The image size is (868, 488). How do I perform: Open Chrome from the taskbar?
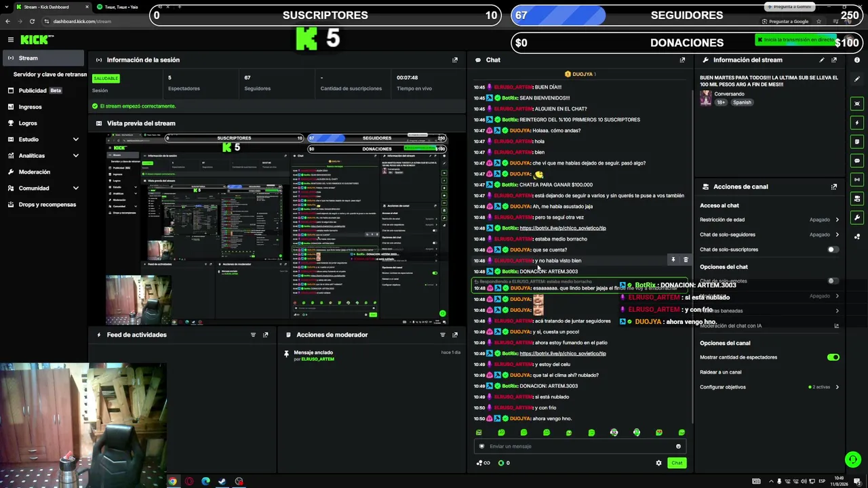tap(173, 481)
